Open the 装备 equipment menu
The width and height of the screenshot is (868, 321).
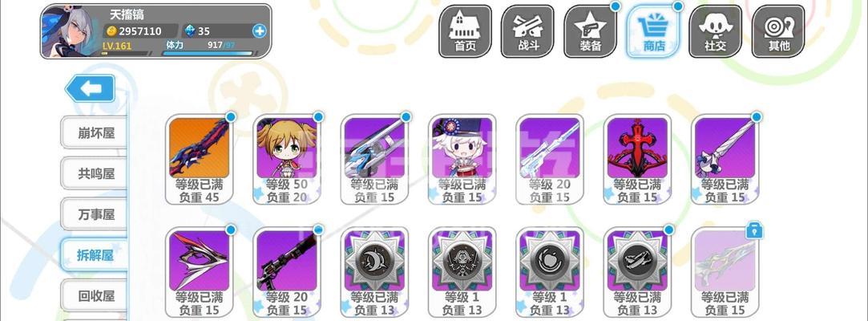590,31
